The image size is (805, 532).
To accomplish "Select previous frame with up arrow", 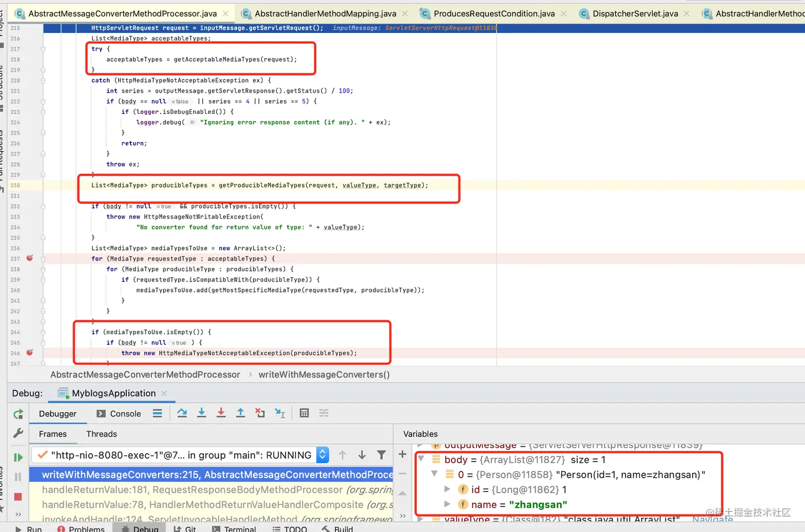I will [342, 455].
